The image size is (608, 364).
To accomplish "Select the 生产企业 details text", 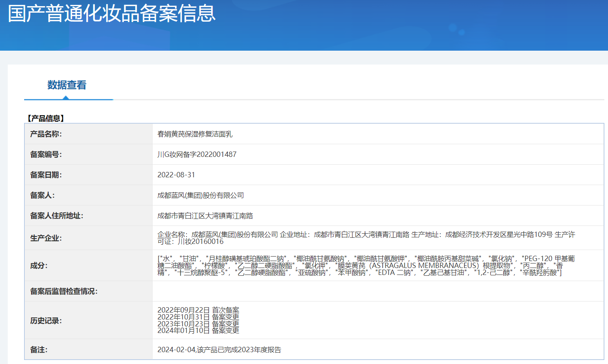I will [x=366, y=238].
